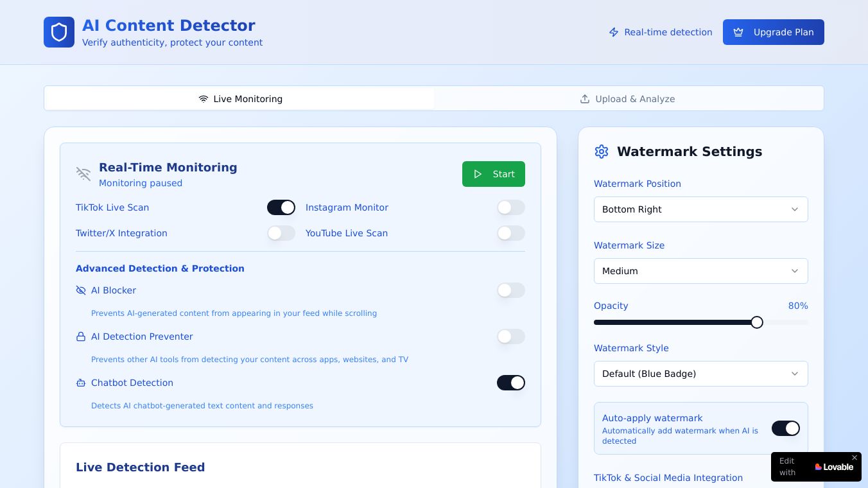Click the Opacity slider handle
The image size is (868, 488).
pos(757,322)
